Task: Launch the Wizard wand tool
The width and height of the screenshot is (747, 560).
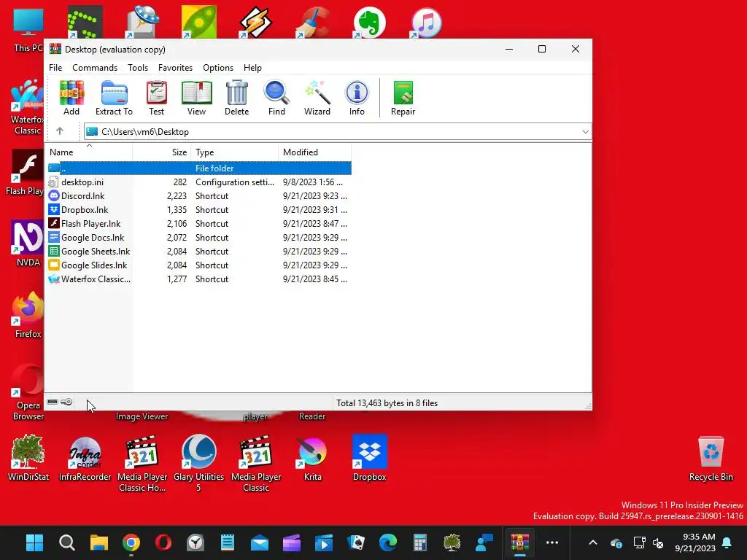Action: tap(317, 98)
